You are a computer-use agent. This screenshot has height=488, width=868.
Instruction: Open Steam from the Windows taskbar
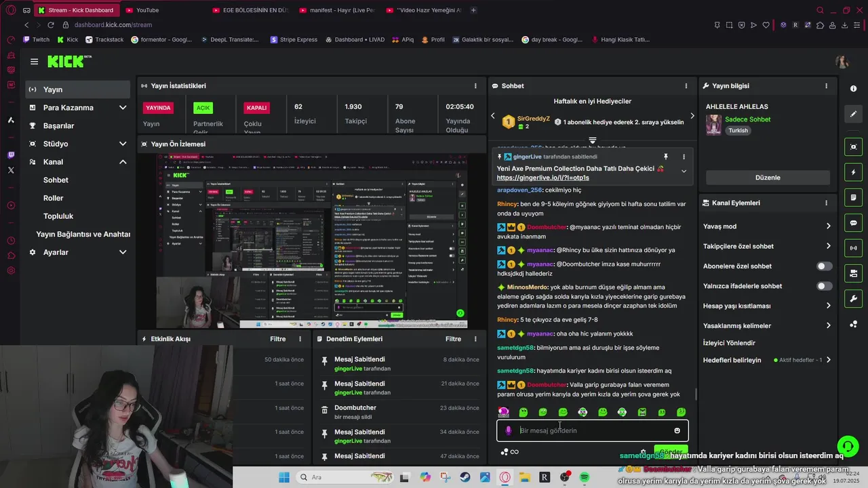coord(465,477)
